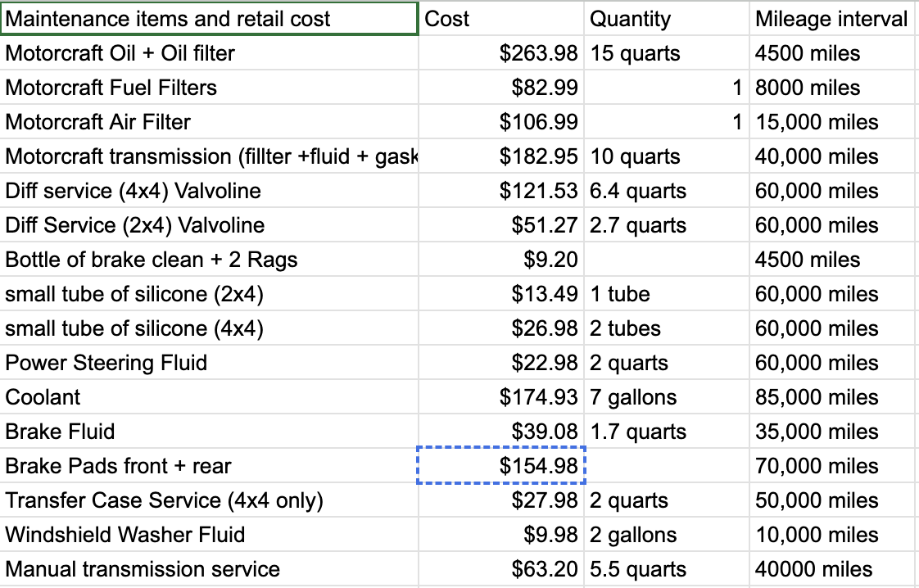The width and height of the screenshot is (919, 588).
Task: Select the 6.4 quarts quantity cell
Action: coord(667,191)
